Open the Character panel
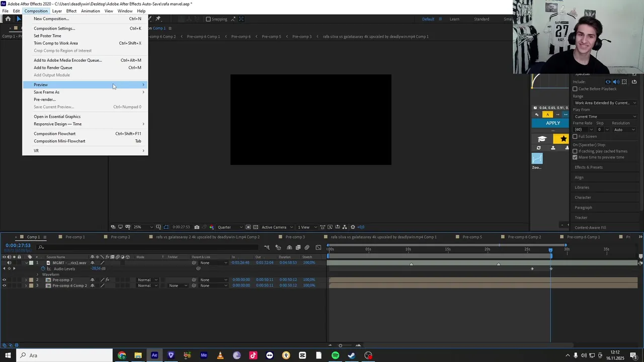 [583, 198]
